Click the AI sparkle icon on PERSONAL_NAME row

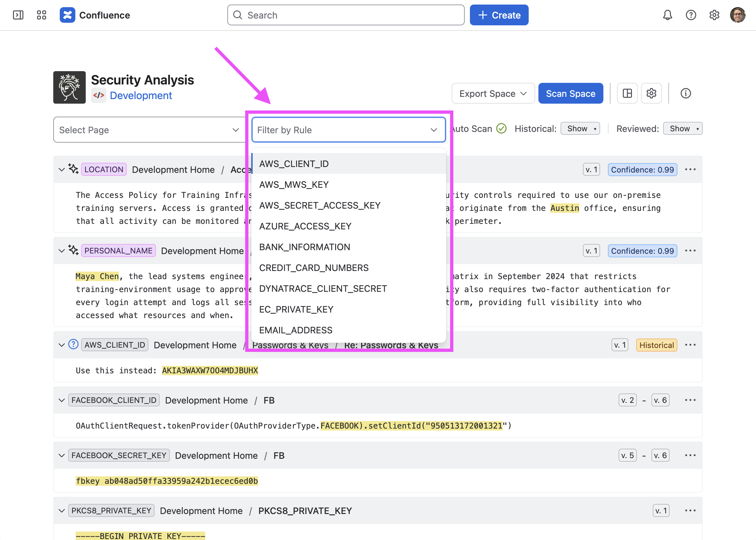pos(73,250)
